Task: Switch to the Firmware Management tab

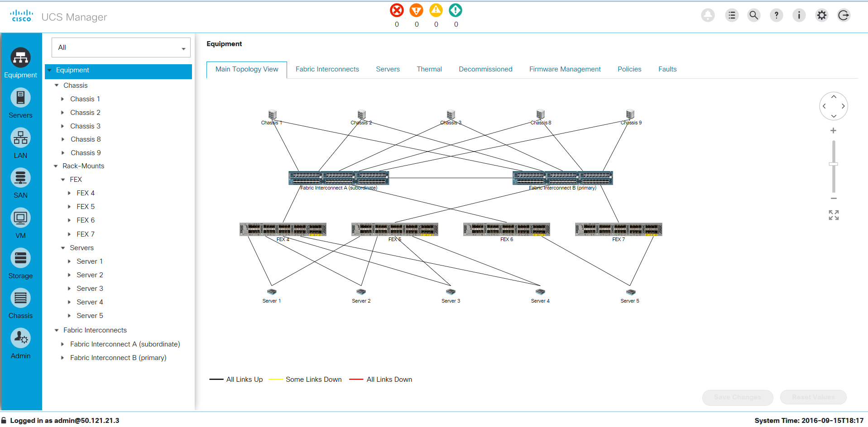Action: pyautogui.click(x=565, y=69)
